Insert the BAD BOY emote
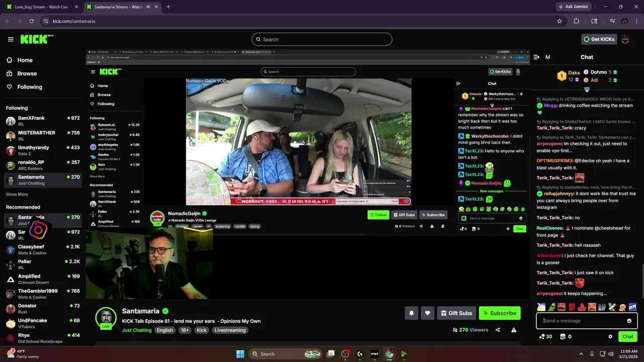 click(x=572, y=307)
